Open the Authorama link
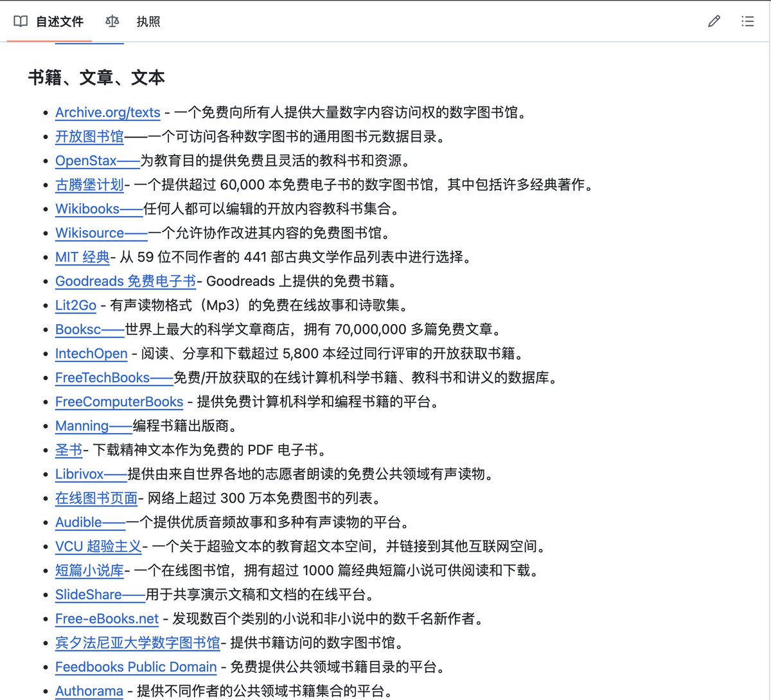This screenshot has width=771, height=700. pyautogui.click(x=89, y=691)
